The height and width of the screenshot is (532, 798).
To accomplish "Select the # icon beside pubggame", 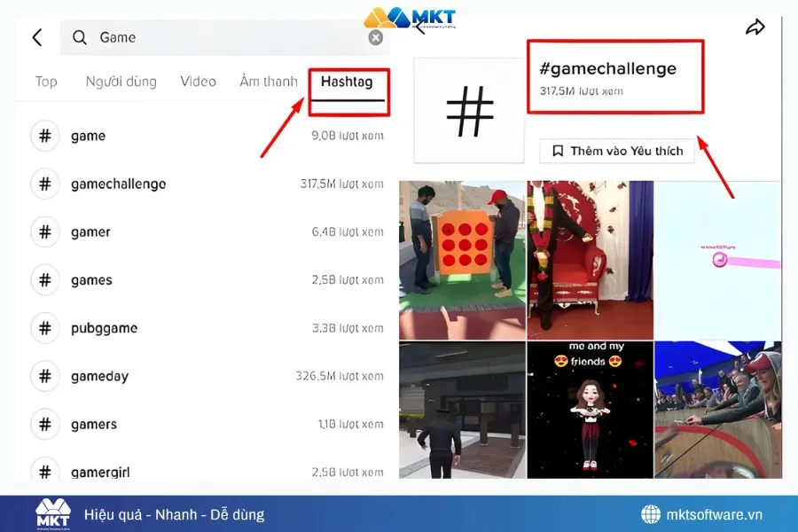I will click(x=45, y=328).
